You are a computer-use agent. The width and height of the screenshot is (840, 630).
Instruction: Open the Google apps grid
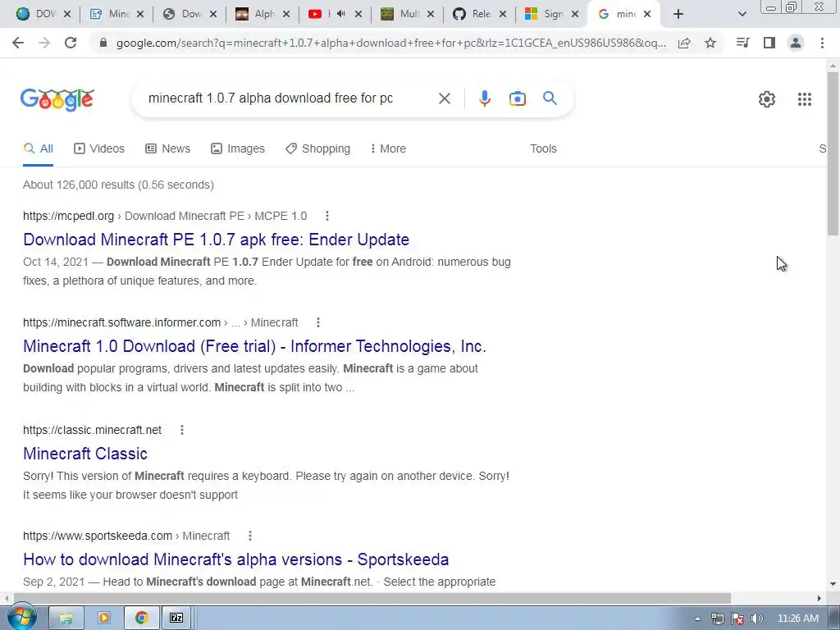(x=804, y=99)
